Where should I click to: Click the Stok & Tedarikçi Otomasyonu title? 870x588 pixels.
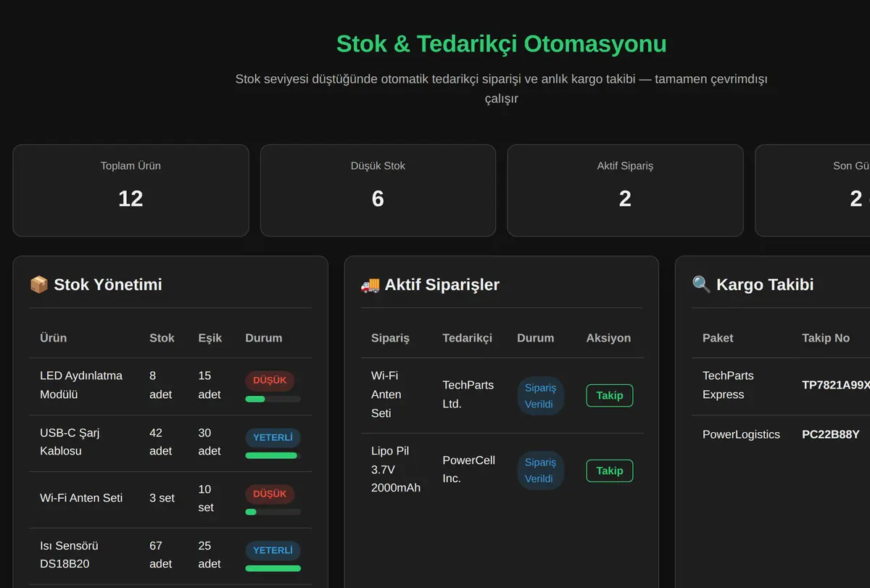[502, 44]
